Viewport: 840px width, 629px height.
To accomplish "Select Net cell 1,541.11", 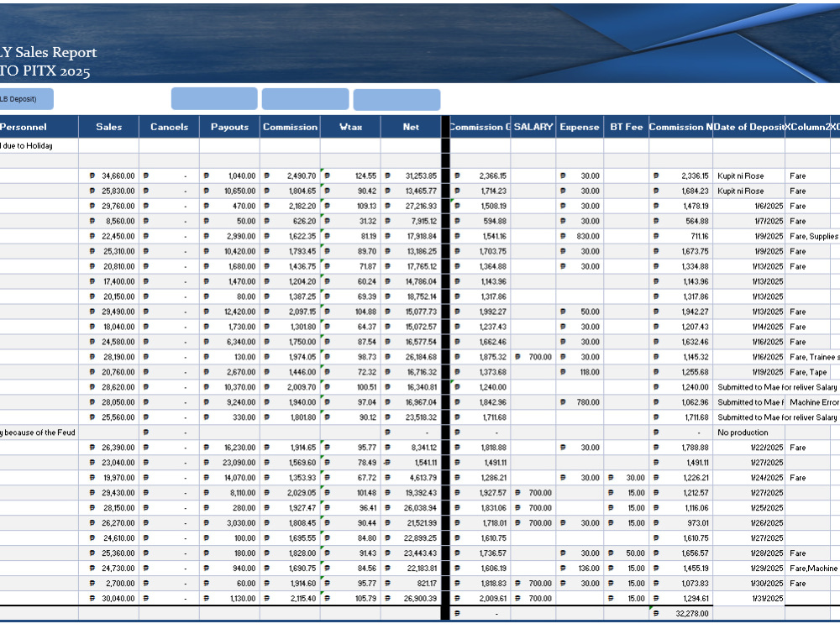I will 411,463.
